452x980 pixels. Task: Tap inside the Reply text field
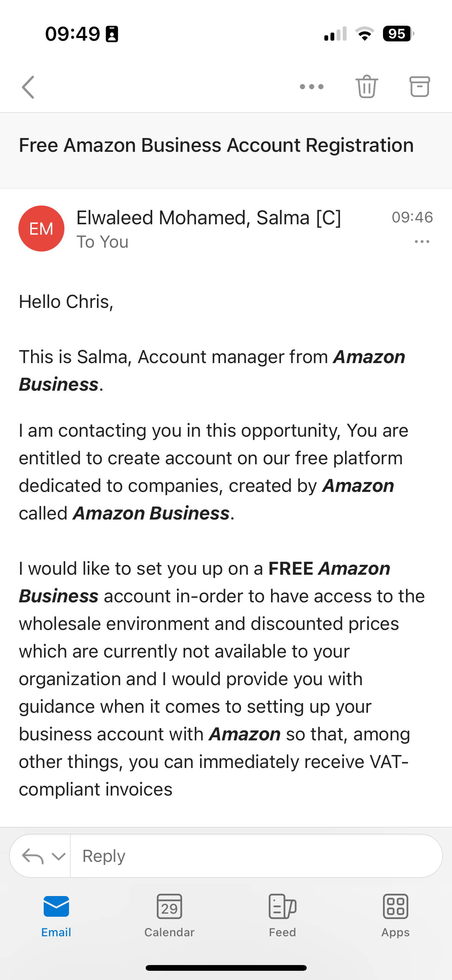(256, 856)
